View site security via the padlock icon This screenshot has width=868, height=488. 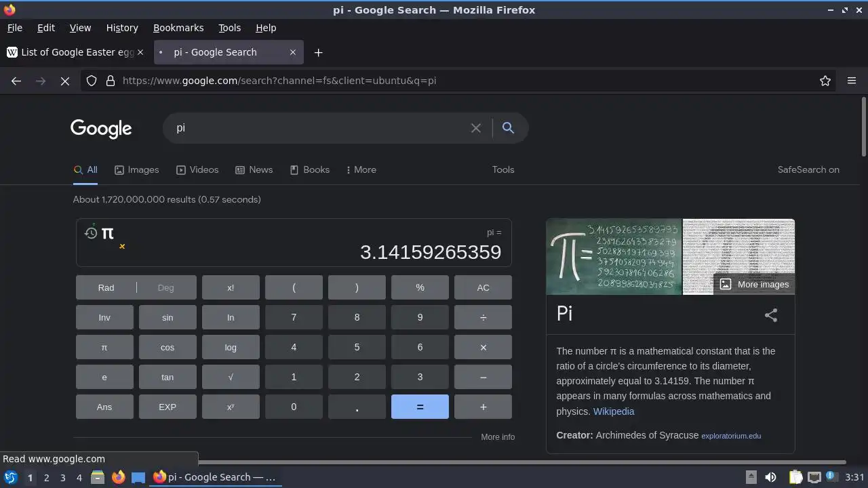click(x=111, y=81)
